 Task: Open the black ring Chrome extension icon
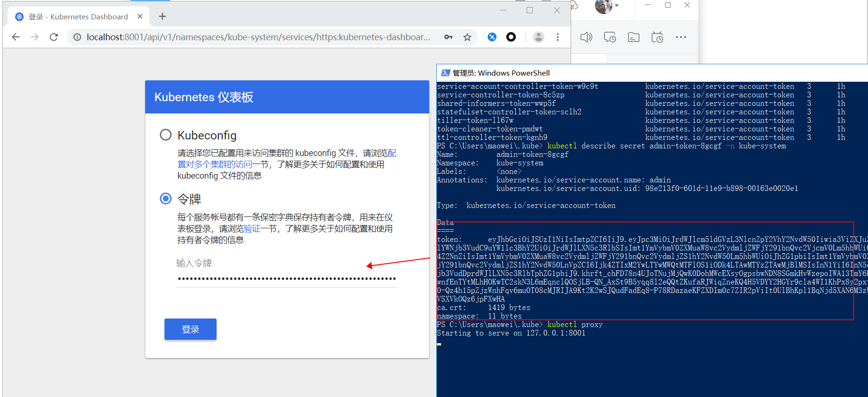511,37
